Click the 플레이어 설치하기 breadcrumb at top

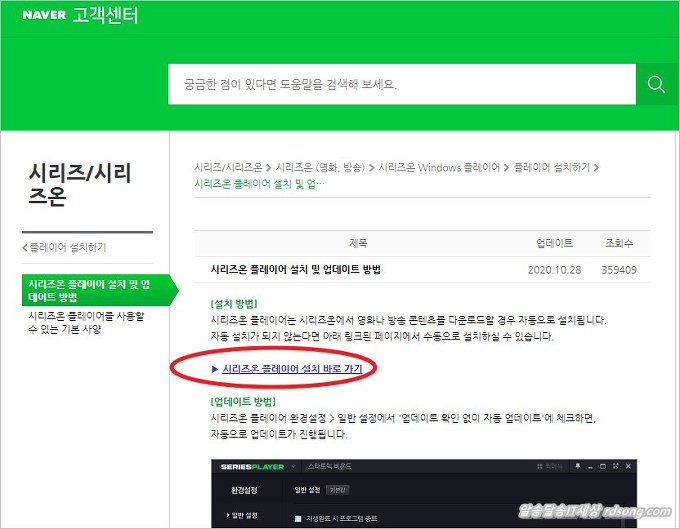[x=553, y=167]
